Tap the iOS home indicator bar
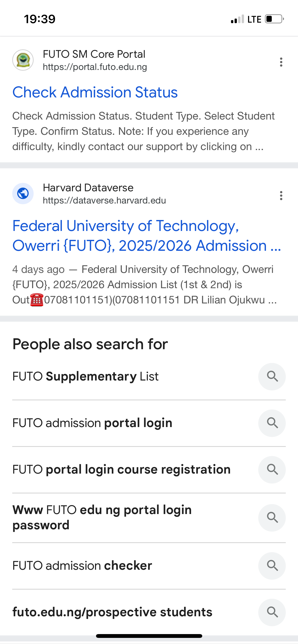This screenshot has width=298, height=644. coord(149,636)
